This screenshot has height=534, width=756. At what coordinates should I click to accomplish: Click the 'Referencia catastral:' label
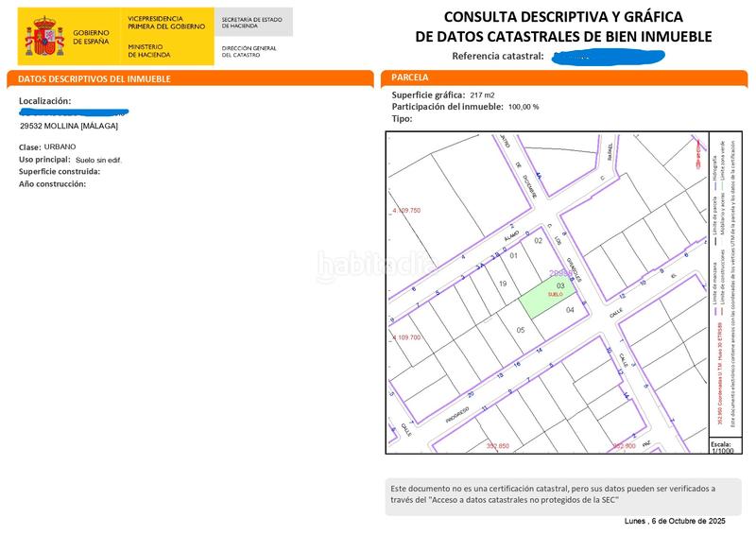[498, 56]
